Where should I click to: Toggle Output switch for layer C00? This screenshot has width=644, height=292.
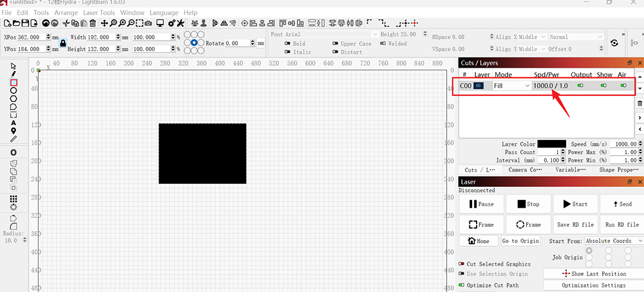580,86
